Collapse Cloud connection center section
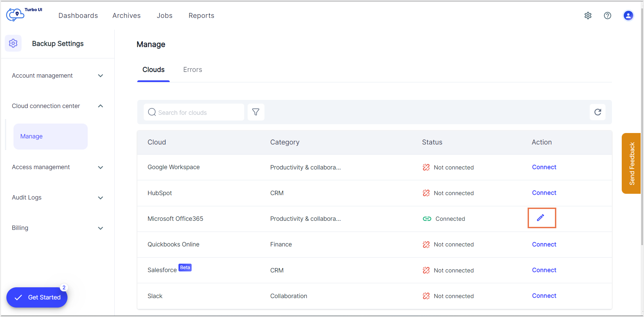 click(100, 106)
